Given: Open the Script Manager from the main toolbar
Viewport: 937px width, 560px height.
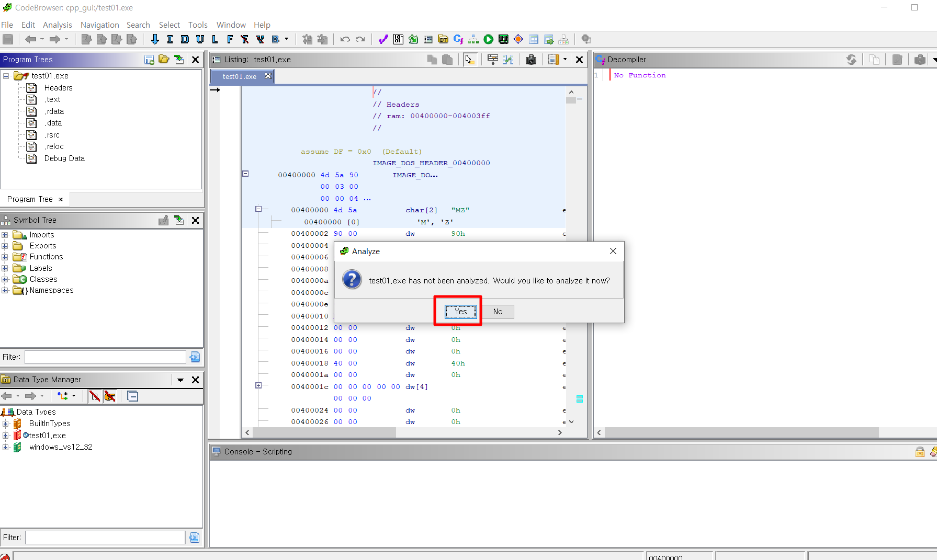Looking at the screenshot, I should pyautogui.click(x=412, y=39).
